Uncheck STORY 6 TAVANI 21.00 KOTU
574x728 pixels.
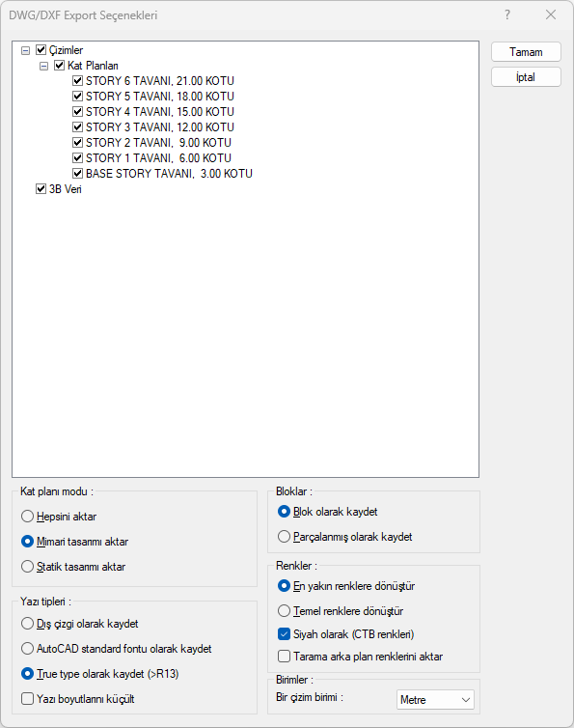click(77, 81)
